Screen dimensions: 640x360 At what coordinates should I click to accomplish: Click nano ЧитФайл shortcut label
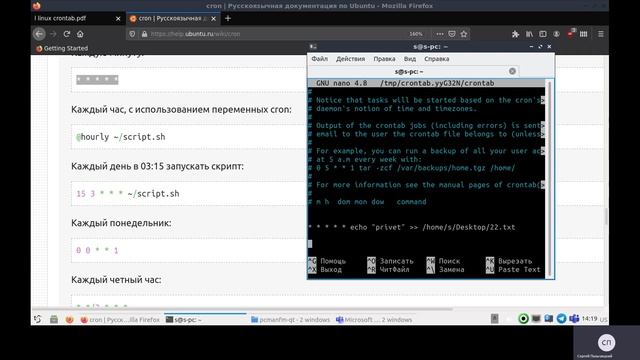(x=394, y=269)
